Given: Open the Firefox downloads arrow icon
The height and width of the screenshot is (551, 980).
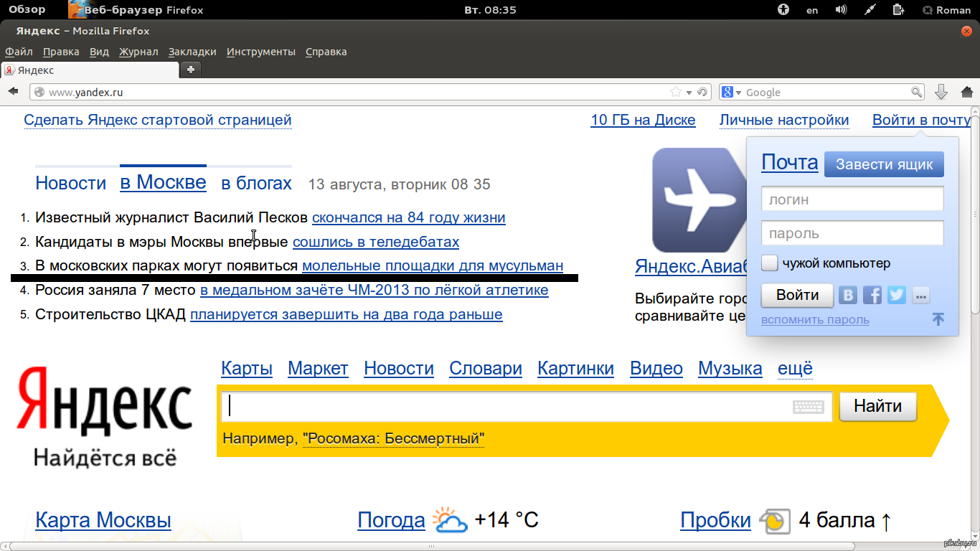Looking at the screenshot, I should [x=941, y=92].
